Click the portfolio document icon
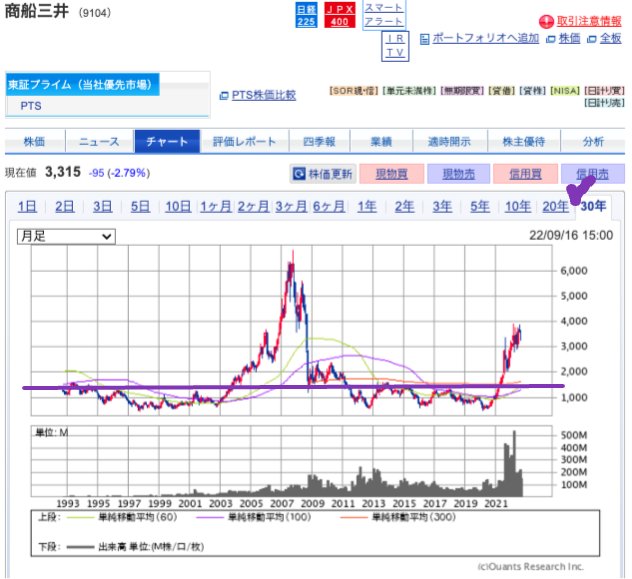Viewport: 632px width, 579px height. [x=424, y=39]
